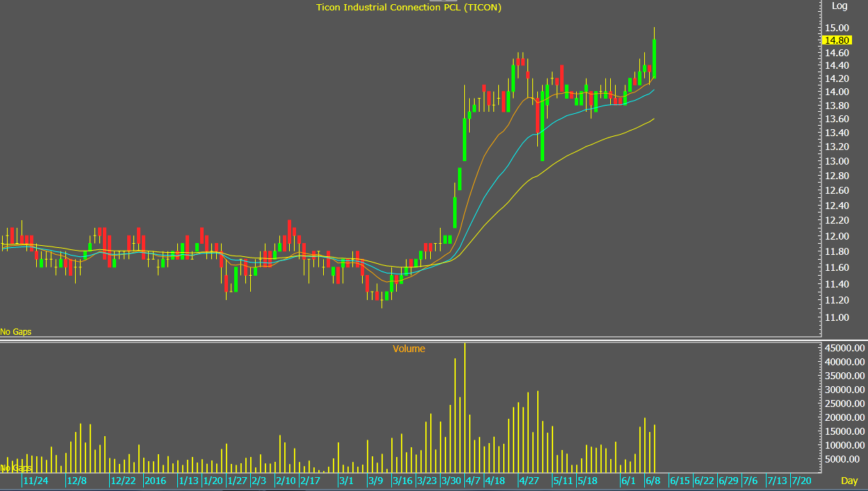
Task: Click the 4/27 date axis label
Action: point(530,481)
